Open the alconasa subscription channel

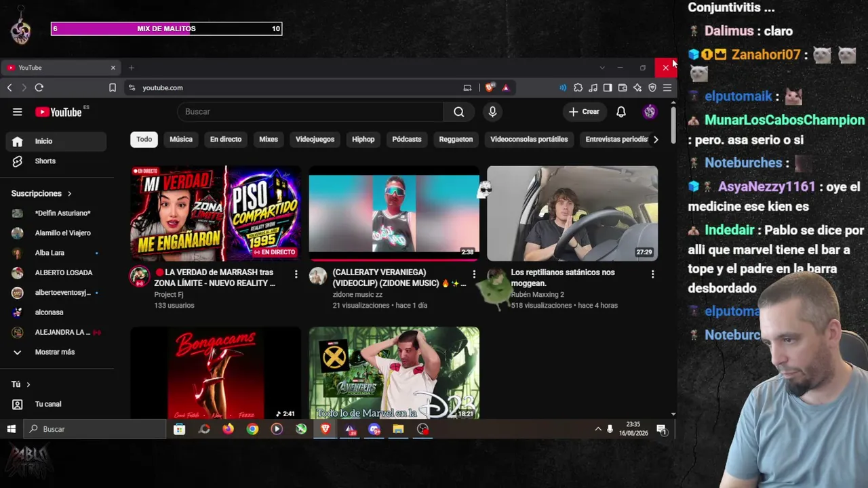(56, 312)
